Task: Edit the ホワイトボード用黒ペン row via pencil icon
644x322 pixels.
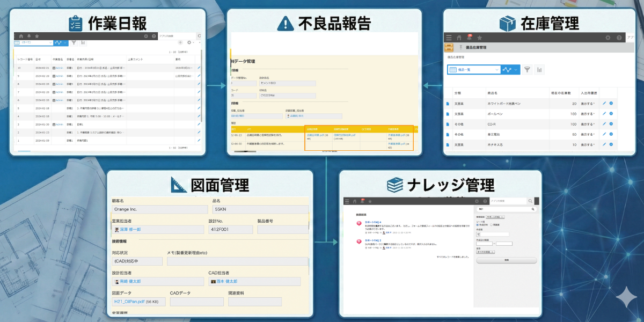Action: (x=605, y=103)
